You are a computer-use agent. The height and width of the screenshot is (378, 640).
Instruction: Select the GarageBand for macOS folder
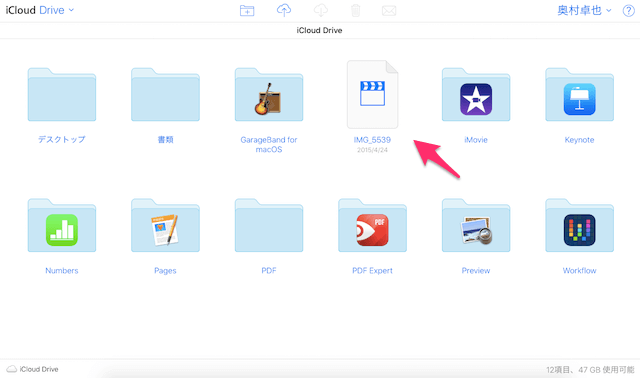point(269,94)
